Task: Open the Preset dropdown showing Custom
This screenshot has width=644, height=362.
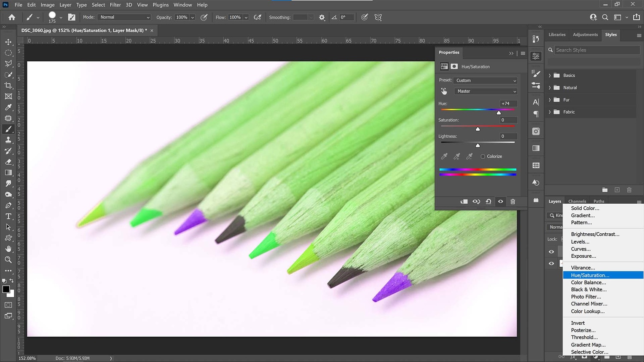Action: [x=486, y=81]
